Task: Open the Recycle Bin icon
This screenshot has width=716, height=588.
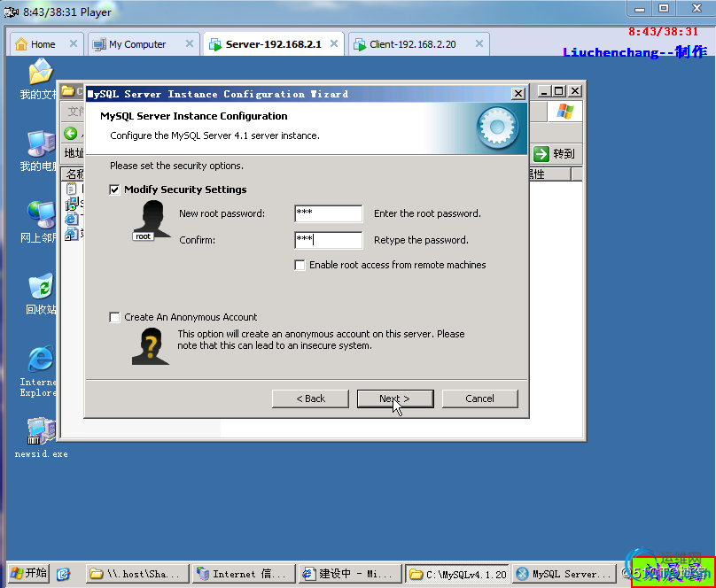Action: coord(40,294)
